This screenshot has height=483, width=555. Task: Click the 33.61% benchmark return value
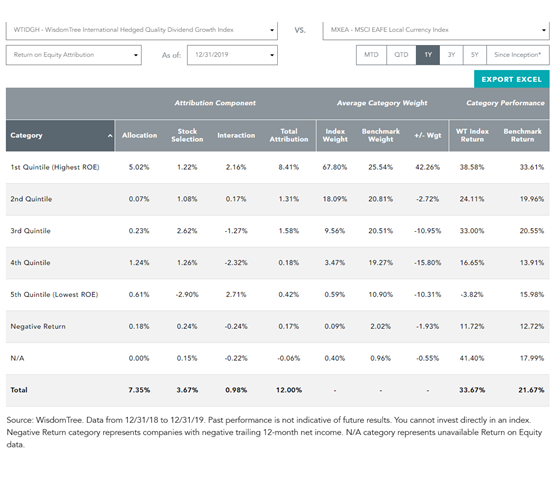[x=532, y=167]
